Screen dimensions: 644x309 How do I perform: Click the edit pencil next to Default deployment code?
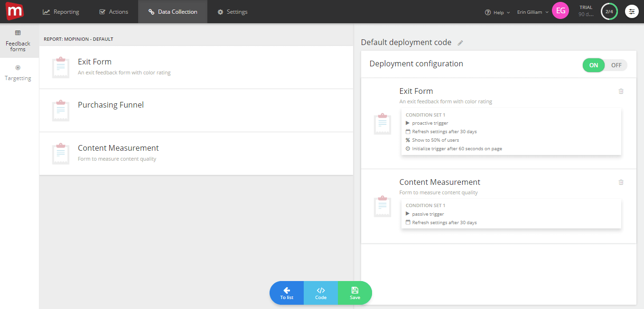[460, 42]
